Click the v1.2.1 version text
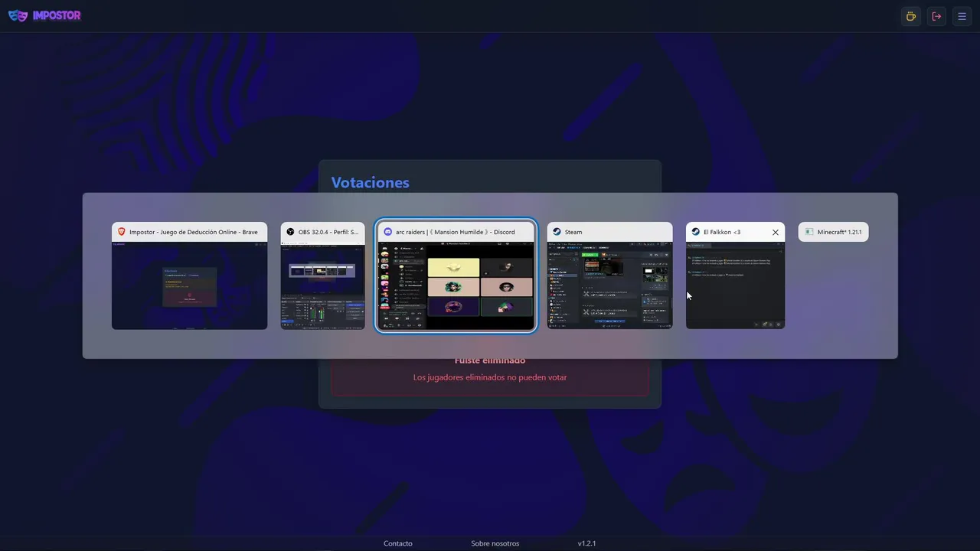Screen dimensions: 980x551 pyautogui.click(x=586, y=543)
